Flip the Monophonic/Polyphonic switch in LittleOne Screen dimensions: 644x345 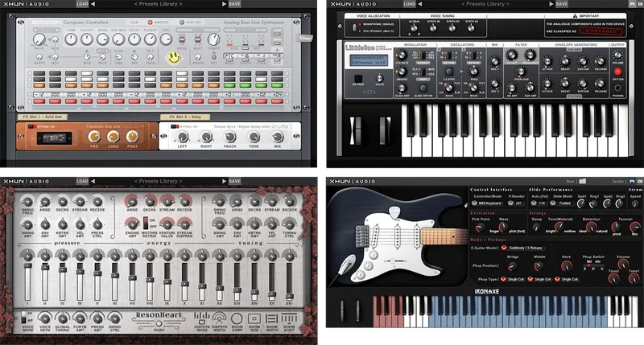pyautogui.click(x=354, y=27)
